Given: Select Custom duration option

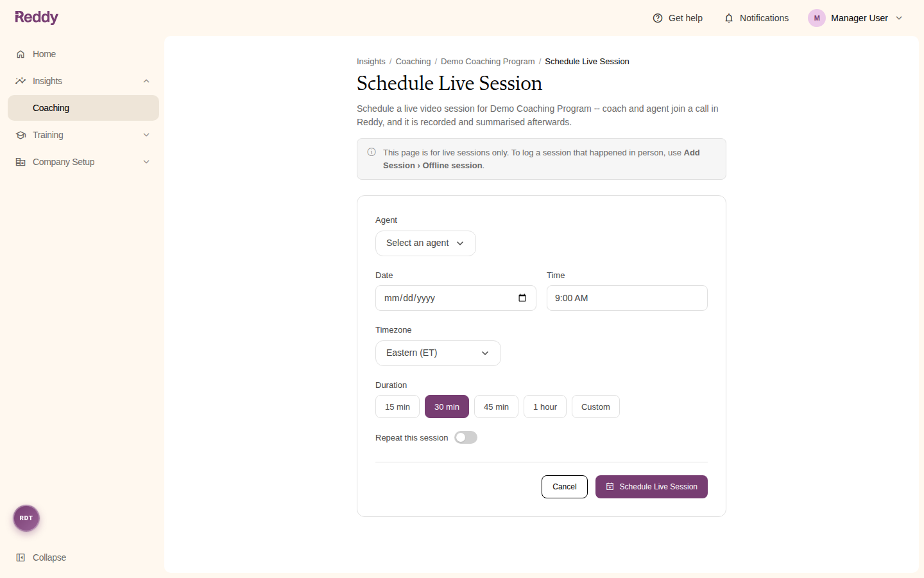Looking at the screenshot, I should pyautogui.click(x=595, y=407).
